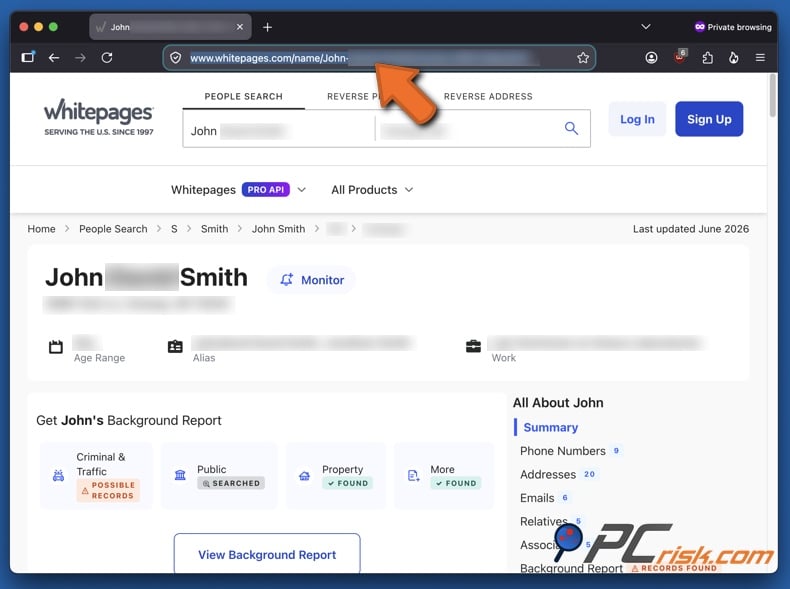The height and width of the screenshot is (589, 790).
Task: Click the Work briefcase icon
Action: tap(473, 347)
